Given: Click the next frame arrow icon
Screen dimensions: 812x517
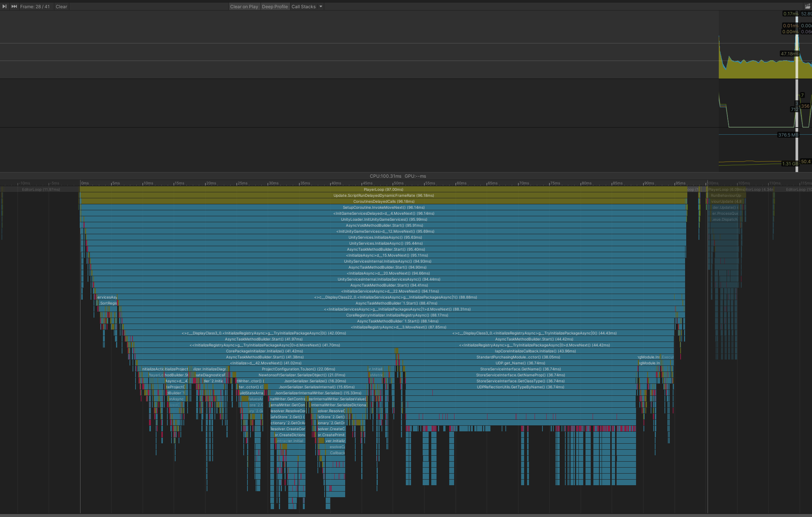Looking at the screenshot, I should coord(4,6).
